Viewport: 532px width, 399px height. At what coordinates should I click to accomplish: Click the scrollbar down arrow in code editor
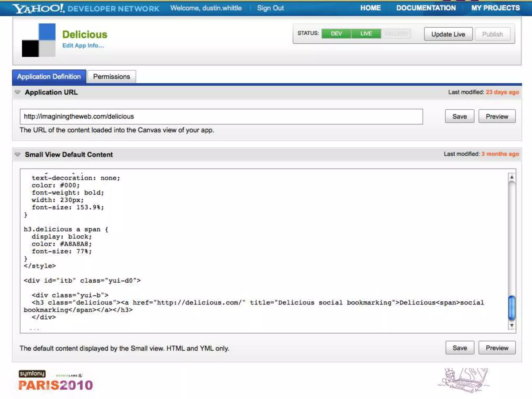511,325
